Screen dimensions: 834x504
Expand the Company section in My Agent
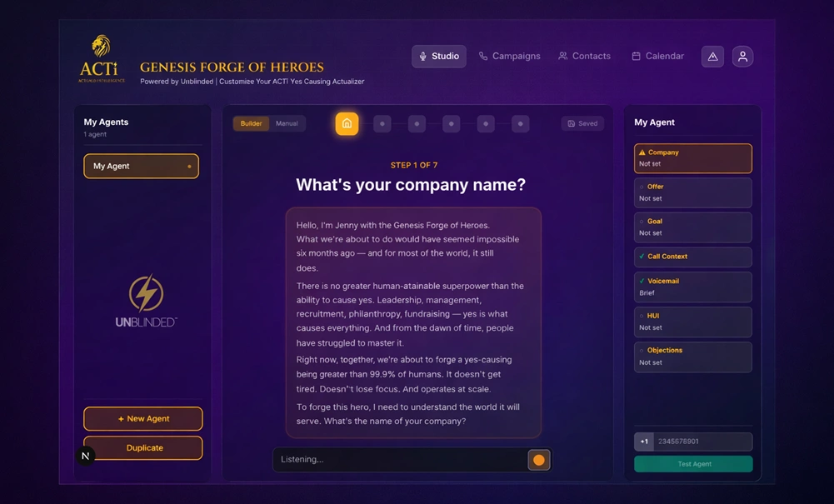coord(692,158)
